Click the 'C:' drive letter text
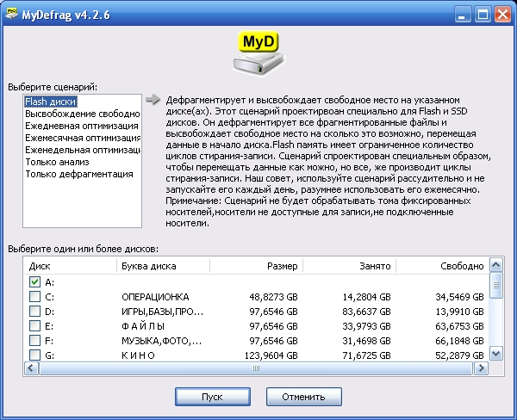Screen dimensions: 517x420 point(49,297)
